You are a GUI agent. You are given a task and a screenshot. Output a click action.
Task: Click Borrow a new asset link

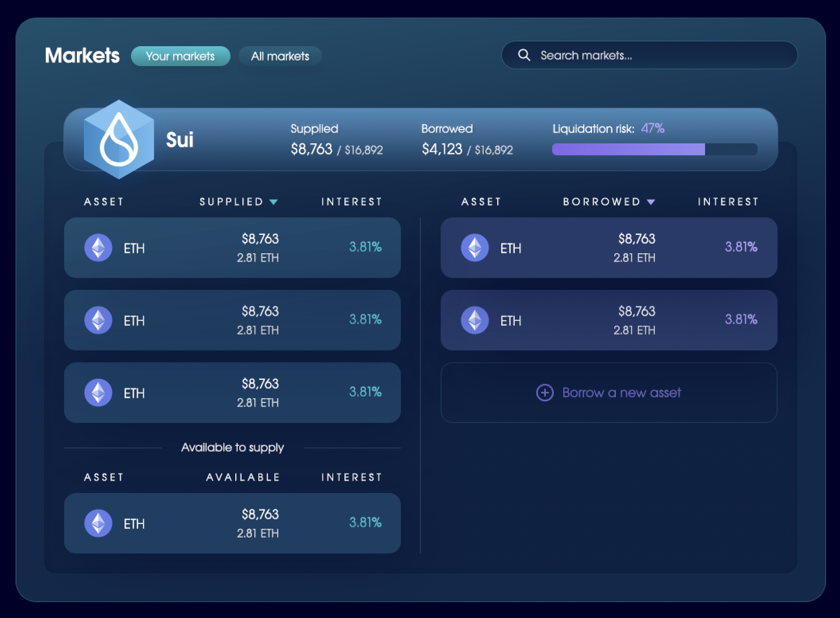coord(621,393)
